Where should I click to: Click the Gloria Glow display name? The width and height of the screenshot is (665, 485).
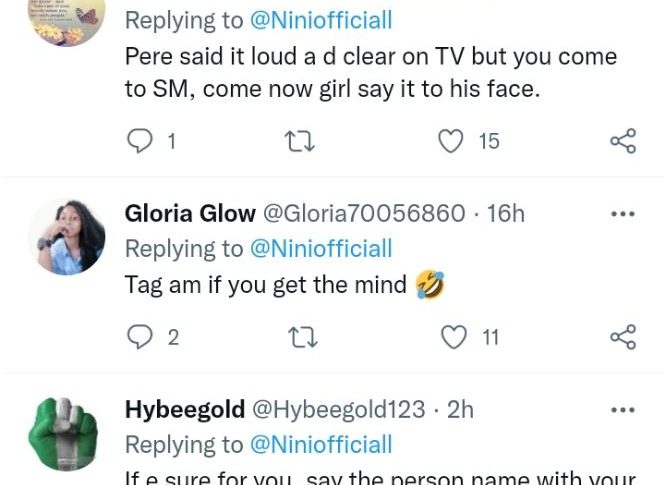point(188,214)
